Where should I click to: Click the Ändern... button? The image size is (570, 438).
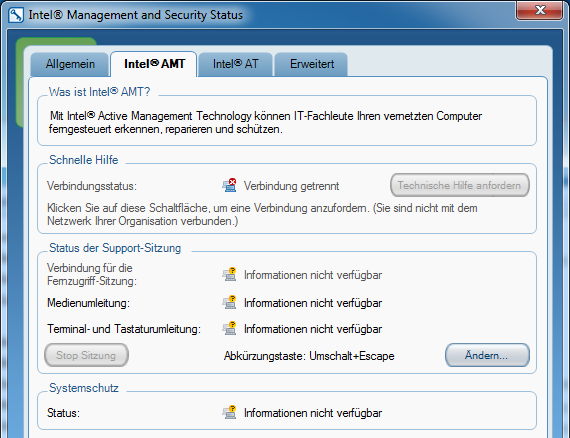[487, 355]
